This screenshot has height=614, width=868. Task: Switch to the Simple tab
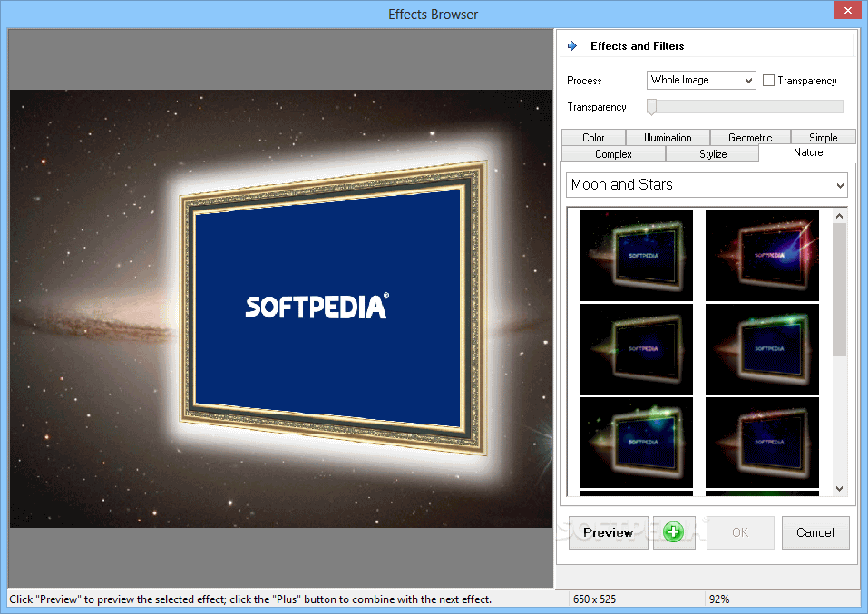824,137
